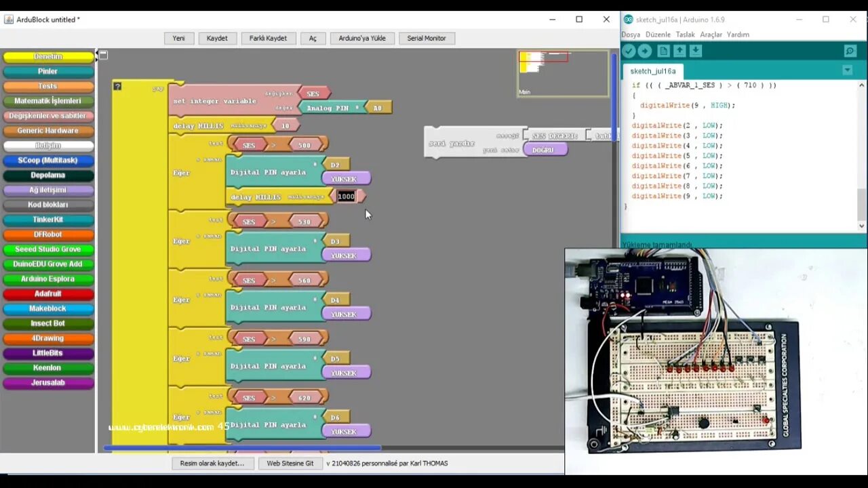Open the DFRobot drawer
Screen dimensions: 868x488
(x=48, y=235)
